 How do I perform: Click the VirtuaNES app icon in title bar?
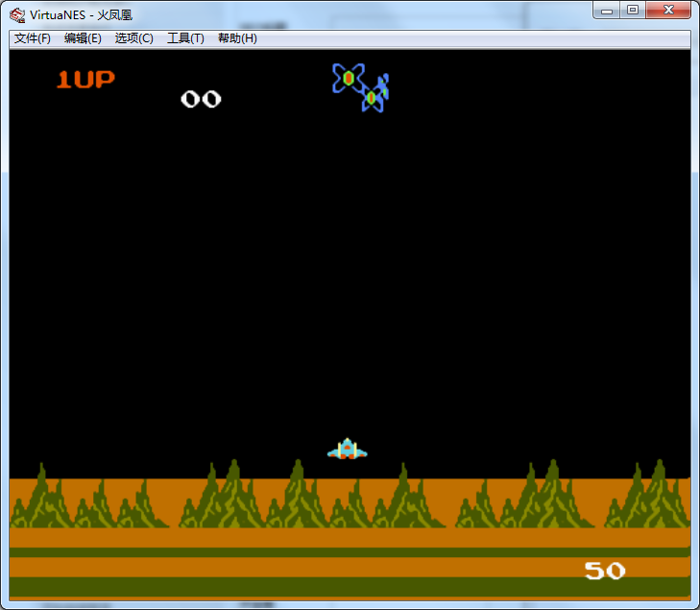(x=17, y=15)
